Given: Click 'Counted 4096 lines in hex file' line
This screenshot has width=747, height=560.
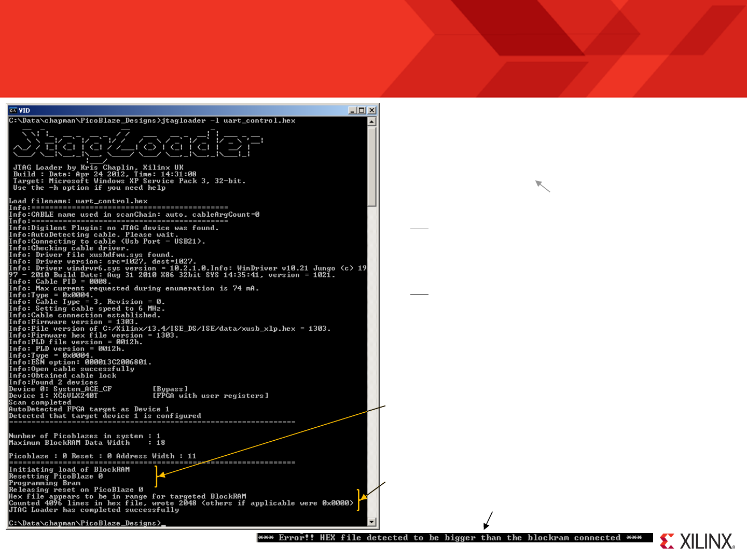Looking at the screenshot, I should point(182,503).
